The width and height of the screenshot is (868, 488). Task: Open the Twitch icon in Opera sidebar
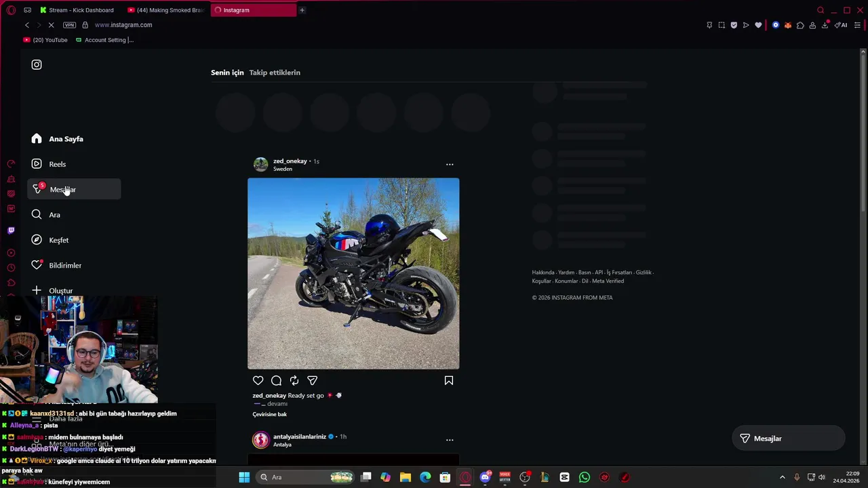tap(11, 230)
